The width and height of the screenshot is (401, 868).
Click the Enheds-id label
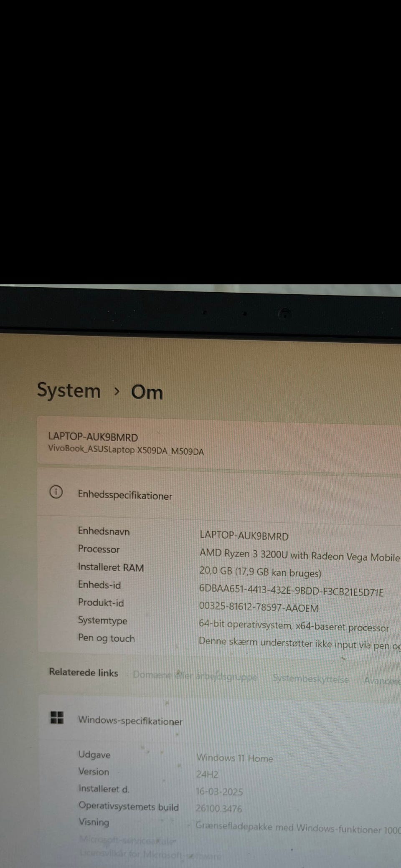[x=99, y=585]
